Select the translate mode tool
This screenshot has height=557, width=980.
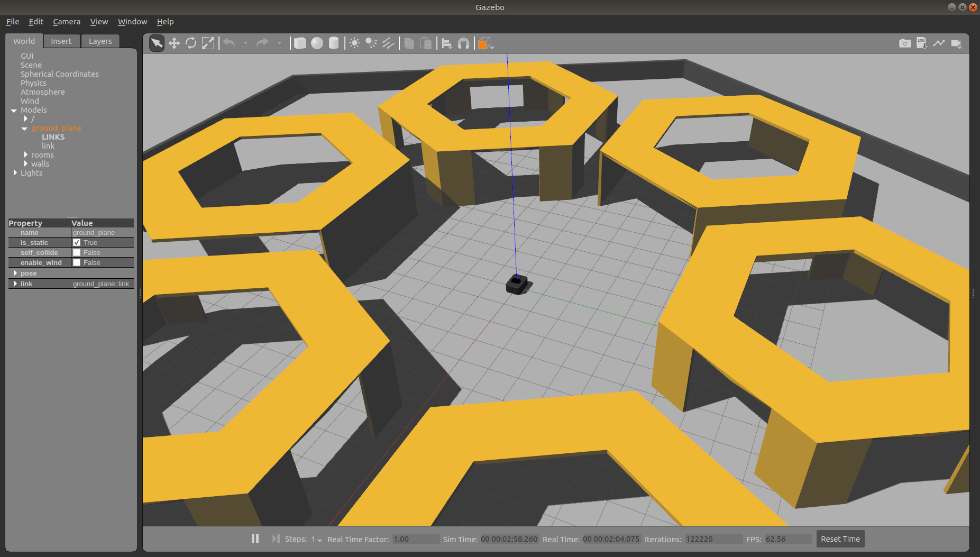point(174,43)
